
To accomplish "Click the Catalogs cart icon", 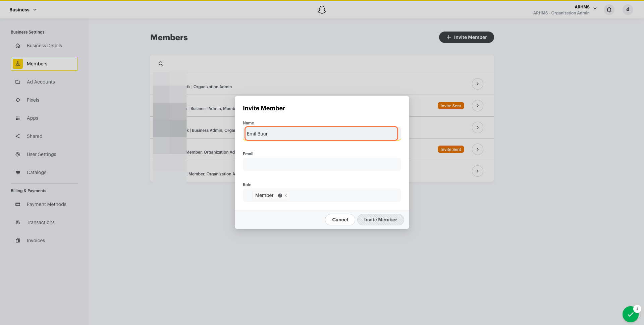I will pos(18,172).
